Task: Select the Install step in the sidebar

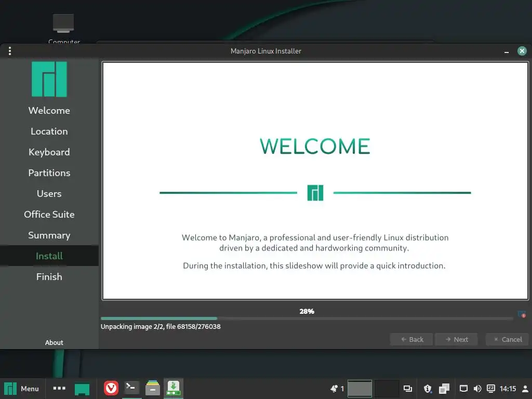Action: [49, 256]
